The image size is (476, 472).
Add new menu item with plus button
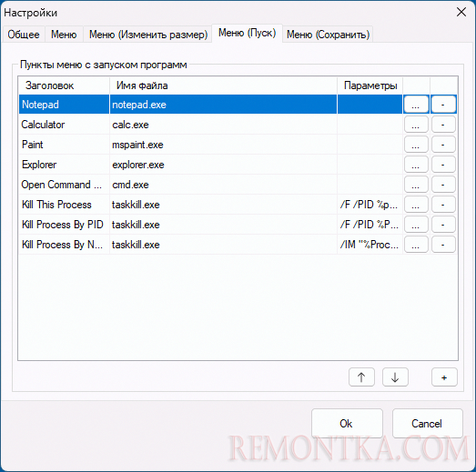click(x=444, y=377)
